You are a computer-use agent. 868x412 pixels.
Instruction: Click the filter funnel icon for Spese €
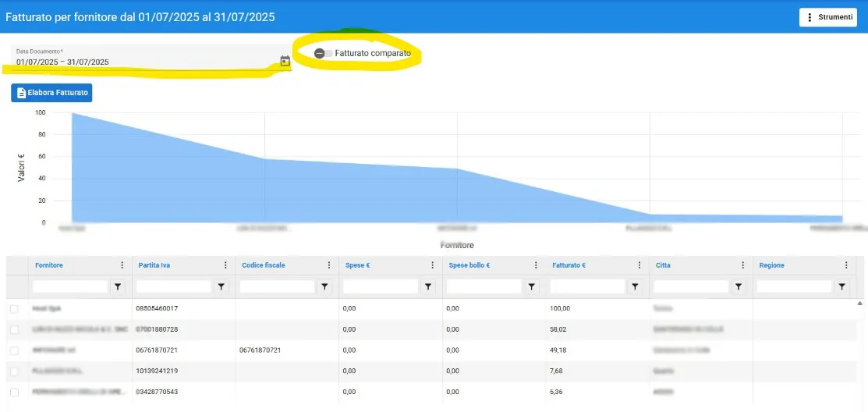(x=428, y=286)
